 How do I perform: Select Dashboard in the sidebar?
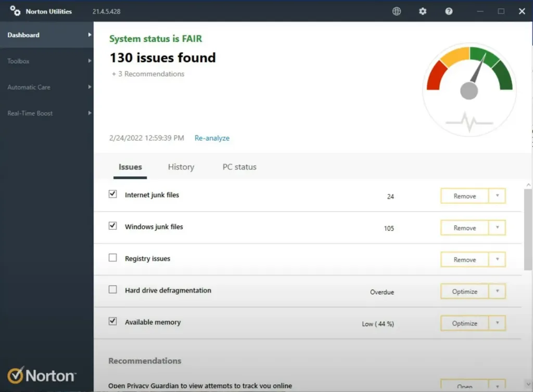[46, 35]
